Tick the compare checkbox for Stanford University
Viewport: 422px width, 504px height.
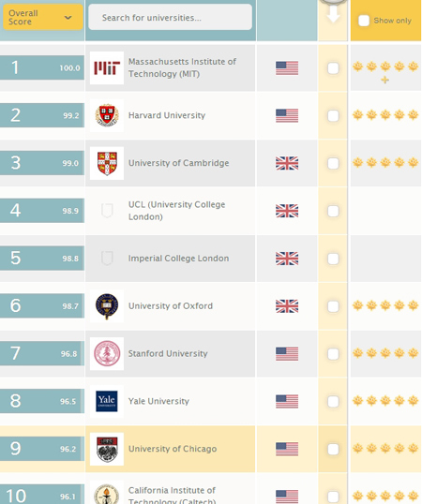[333, 354]
